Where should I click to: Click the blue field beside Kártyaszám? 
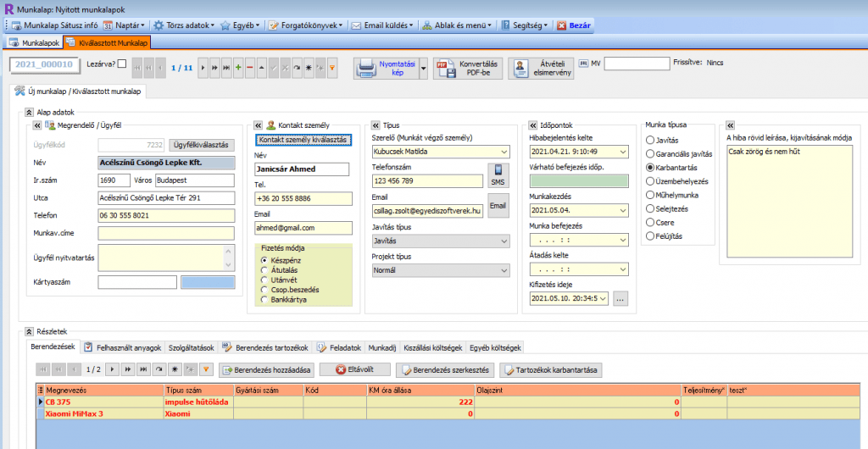coord(208,282)
